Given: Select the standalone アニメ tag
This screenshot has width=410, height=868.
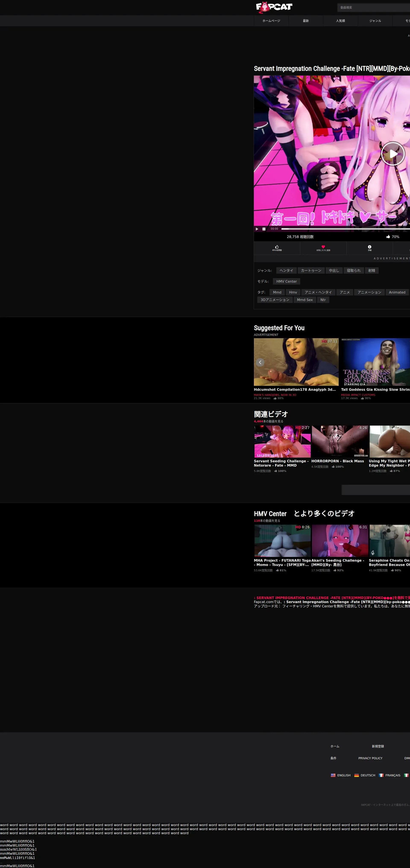Looking at the screenshot, I should coord(345,292).
